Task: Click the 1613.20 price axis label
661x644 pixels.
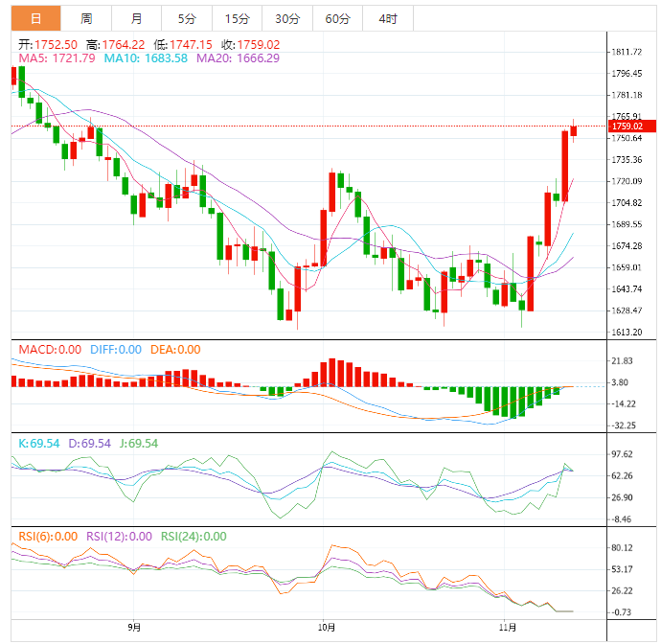Action: [627, 333]
